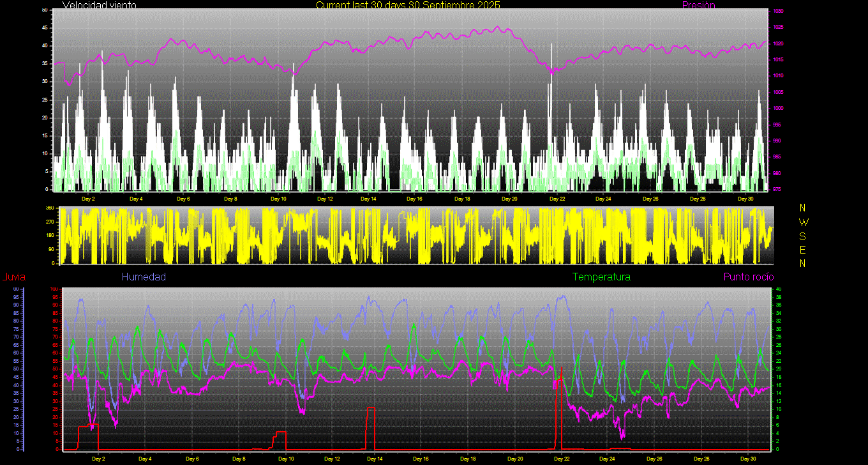The image size is (868, 465).
Task: Click the 'Punto rocío' legend label
Action: click(748, 277)
